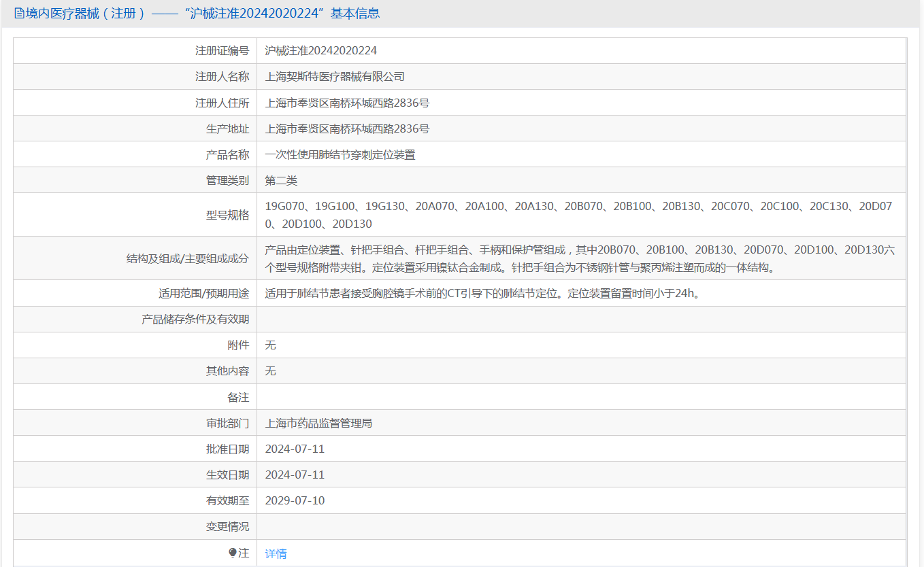Click registrant name 上海契斯特医疗器械有限公司
924x567 pixels.
coord(335,77)
